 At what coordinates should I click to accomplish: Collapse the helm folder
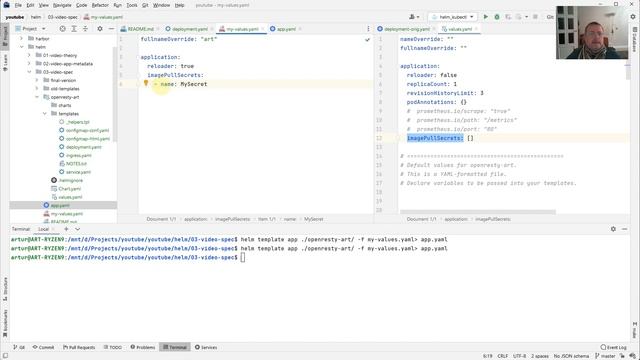click(21, 47)
